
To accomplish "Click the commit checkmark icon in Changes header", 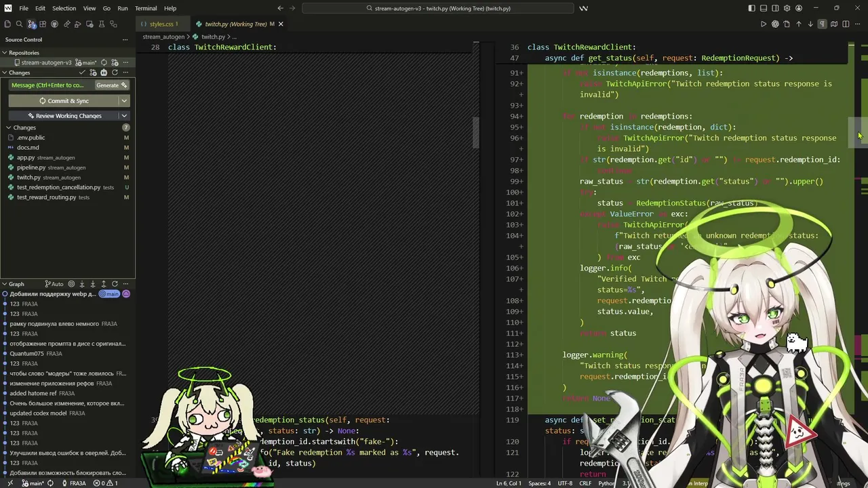I will click(82, 73).
